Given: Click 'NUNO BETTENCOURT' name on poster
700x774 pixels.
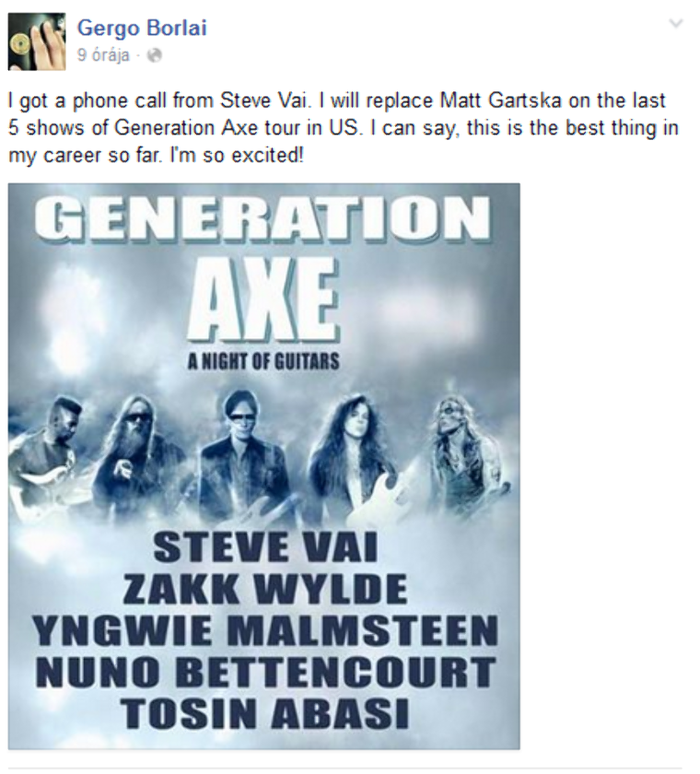Looking at the screenshot, I should coord(265,673).
